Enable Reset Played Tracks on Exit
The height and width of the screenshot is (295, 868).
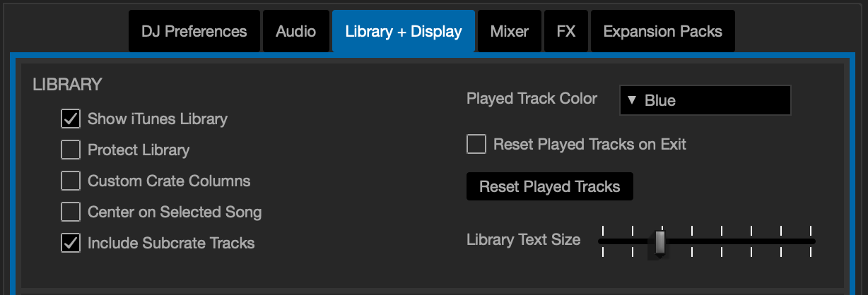(x=476, y=144)
